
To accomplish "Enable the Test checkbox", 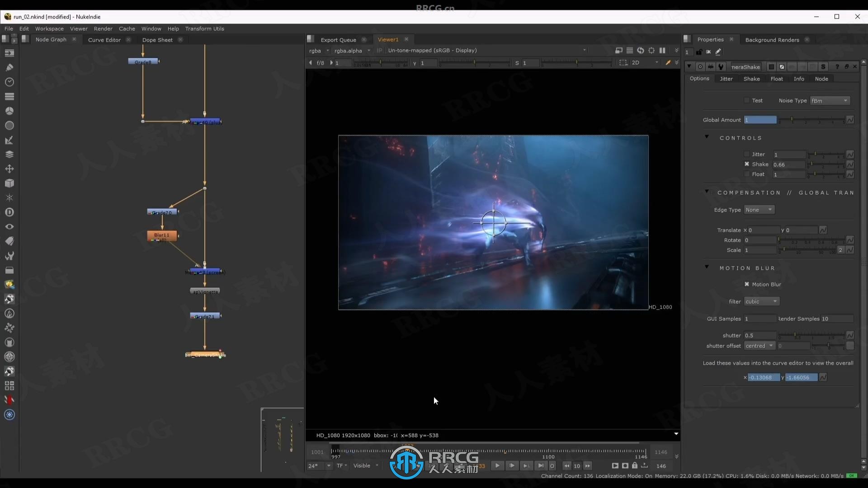I will (747, 100).
